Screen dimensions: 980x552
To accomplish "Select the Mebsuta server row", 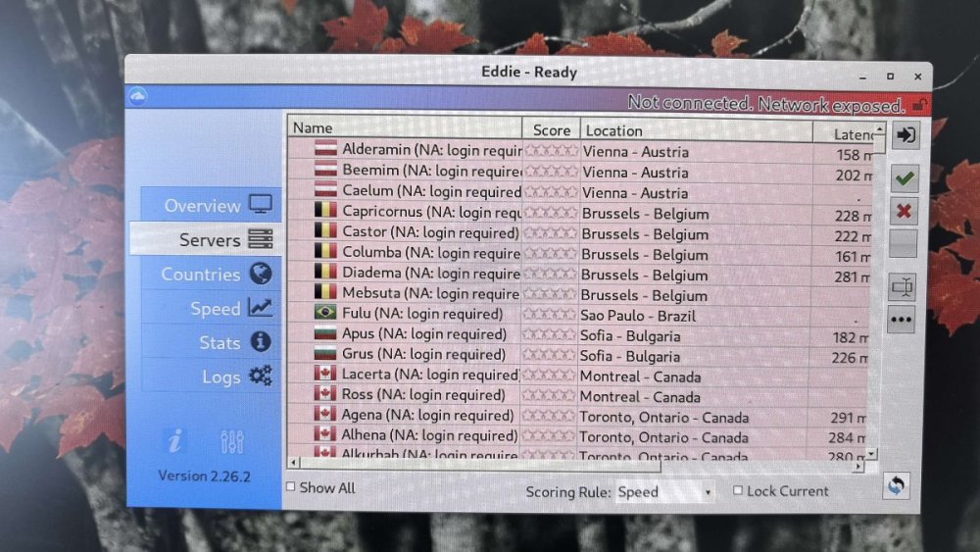I will pyautogui.click(x=579, y=294).
